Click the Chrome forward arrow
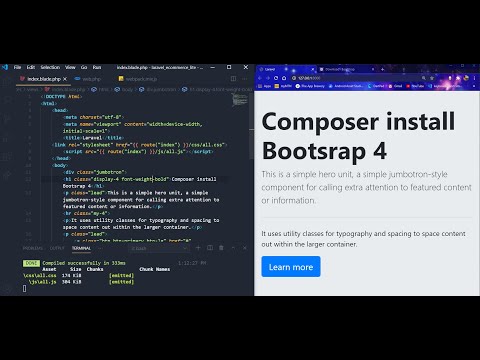Viewport: 480px width, 360px height. [268, 78]
